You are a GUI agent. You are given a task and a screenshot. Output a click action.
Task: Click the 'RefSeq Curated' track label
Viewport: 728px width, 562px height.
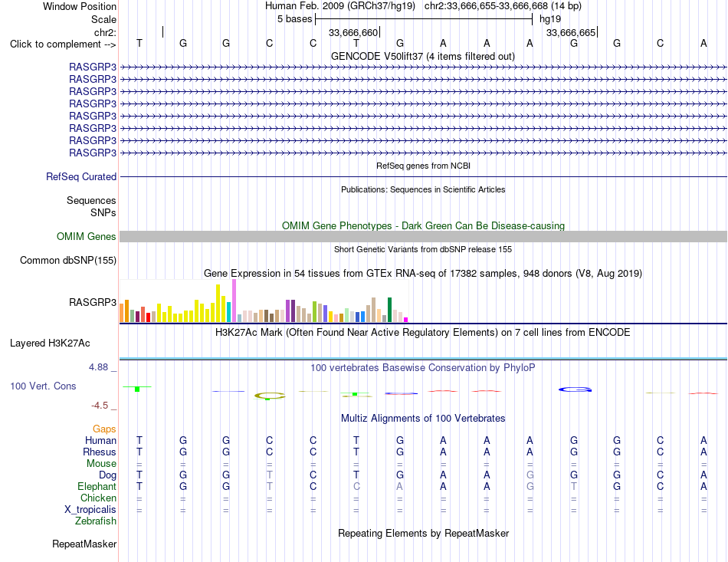(x=81, y=176)
